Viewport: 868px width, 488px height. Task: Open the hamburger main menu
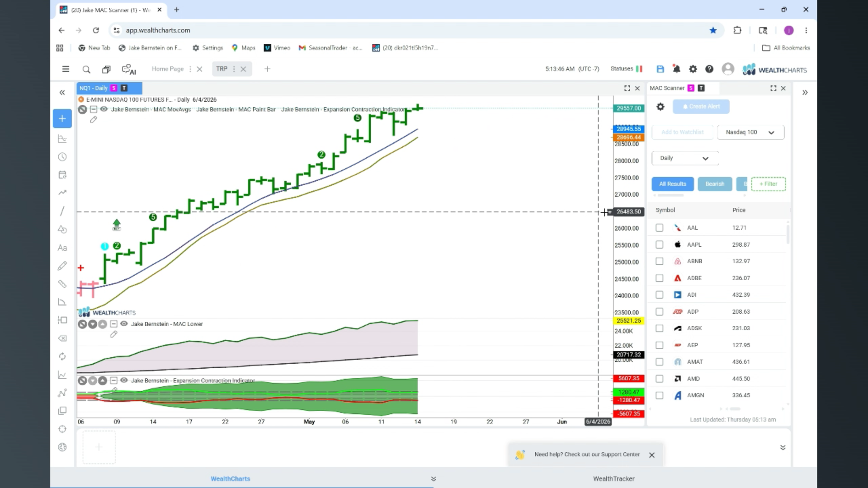point(66,69)
